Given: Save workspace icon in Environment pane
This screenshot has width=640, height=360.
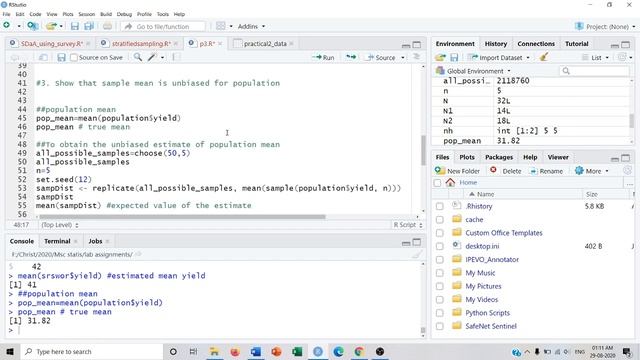Looking at the screenshot, I should (454, 58).
